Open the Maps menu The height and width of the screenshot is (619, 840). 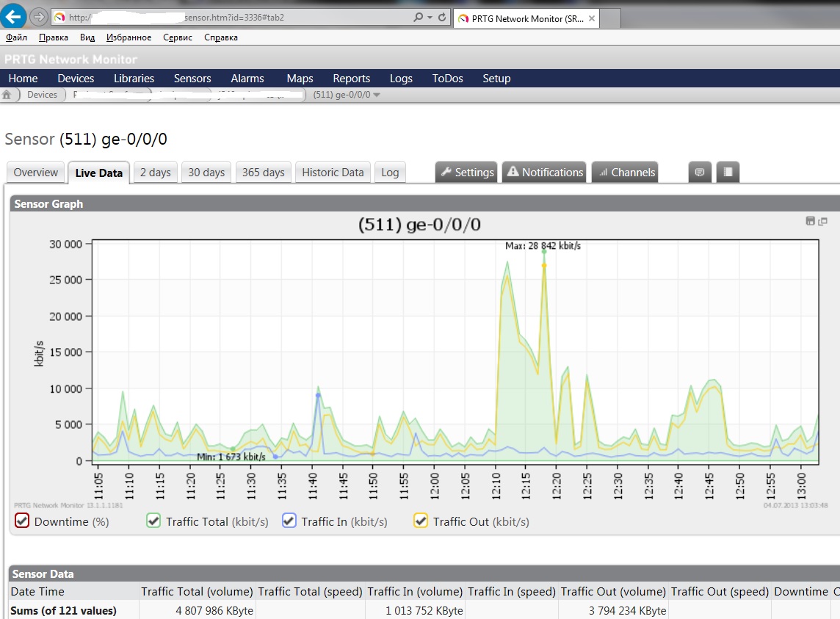pos(300,79)
